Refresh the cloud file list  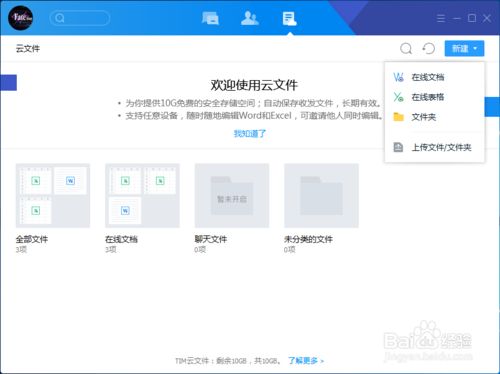click(429, 49)
